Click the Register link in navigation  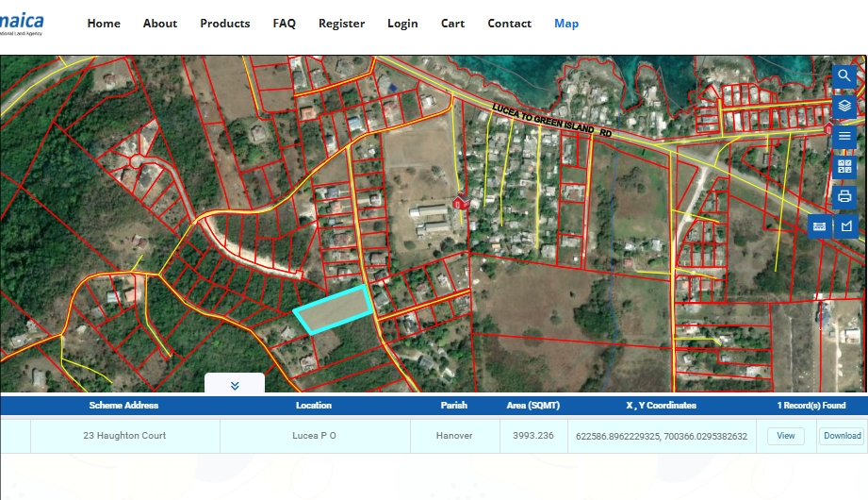[341, 24]
